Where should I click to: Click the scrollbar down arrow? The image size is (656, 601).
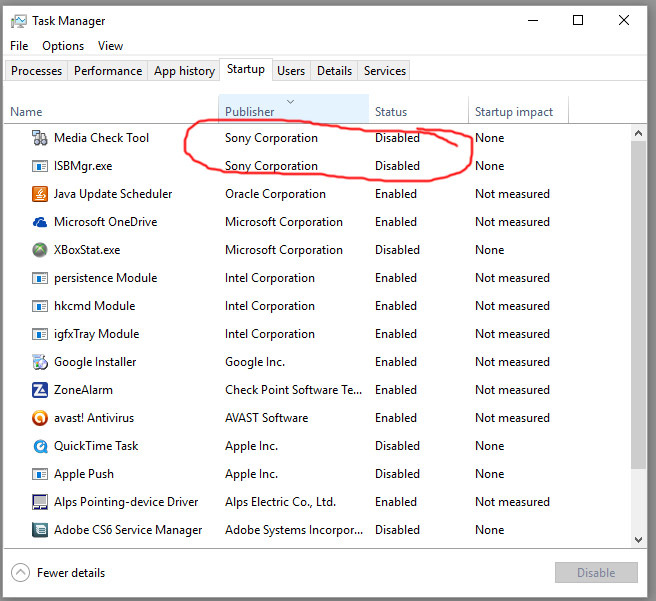pyautogui.click(x=638, y=540)
